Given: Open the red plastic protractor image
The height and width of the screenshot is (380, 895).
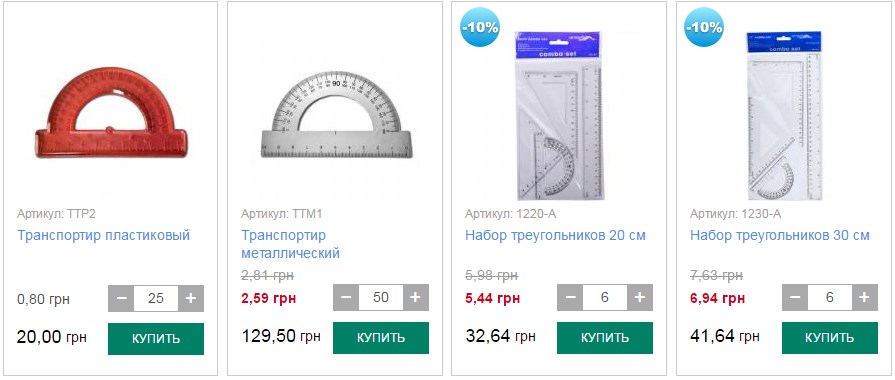Looking at the screenshot, I should pos(111,113).
